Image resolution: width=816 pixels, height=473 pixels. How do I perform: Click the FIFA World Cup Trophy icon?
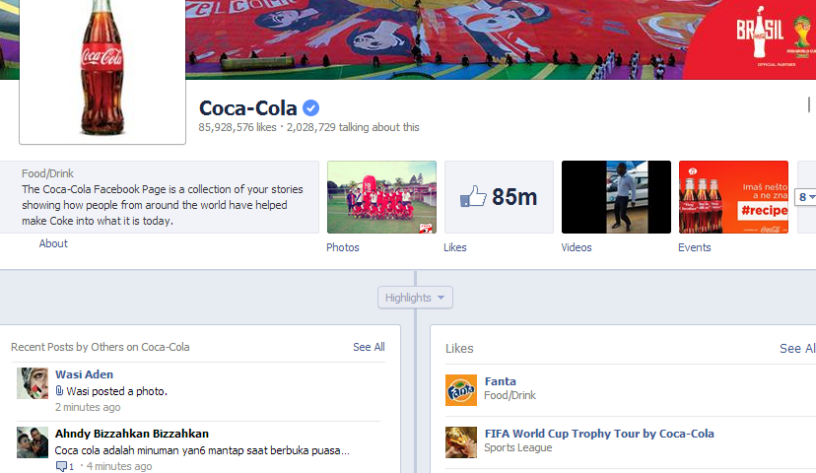[x=461, y=442]
